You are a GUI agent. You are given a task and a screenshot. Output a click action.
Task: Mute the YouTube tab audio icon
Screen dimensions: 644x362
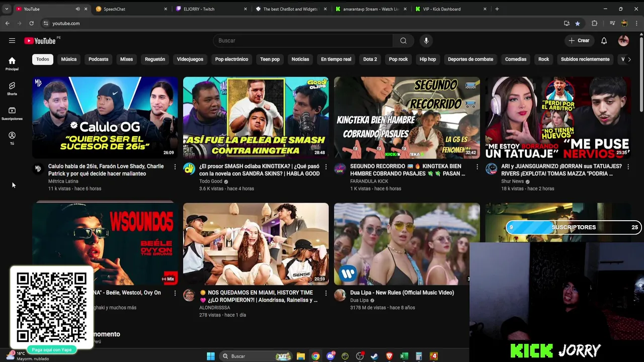click(x=77, y=9)
